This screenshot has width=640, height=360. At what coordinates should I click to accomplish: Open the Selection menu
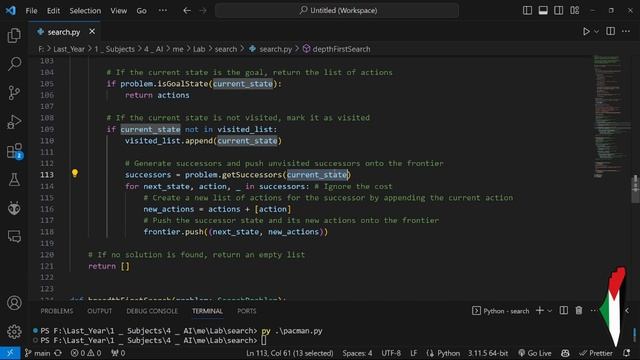pos(85,11)
